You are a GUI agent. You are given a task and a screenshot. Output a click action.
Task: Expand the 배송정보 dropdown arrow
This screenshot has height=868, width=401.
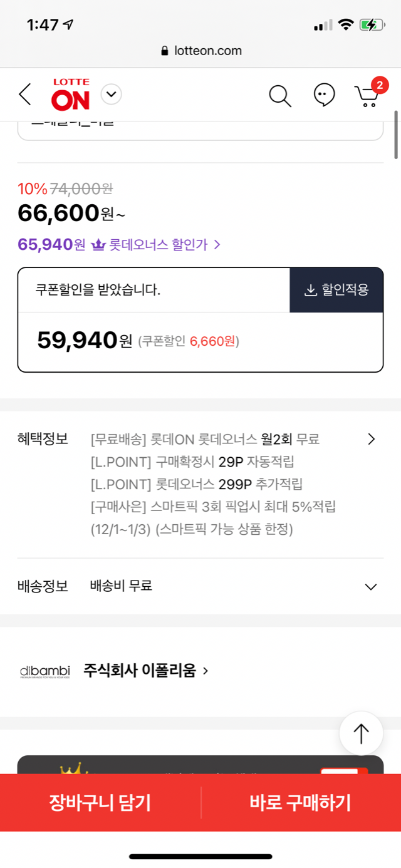pyautogui.click(x=371, y=587)
